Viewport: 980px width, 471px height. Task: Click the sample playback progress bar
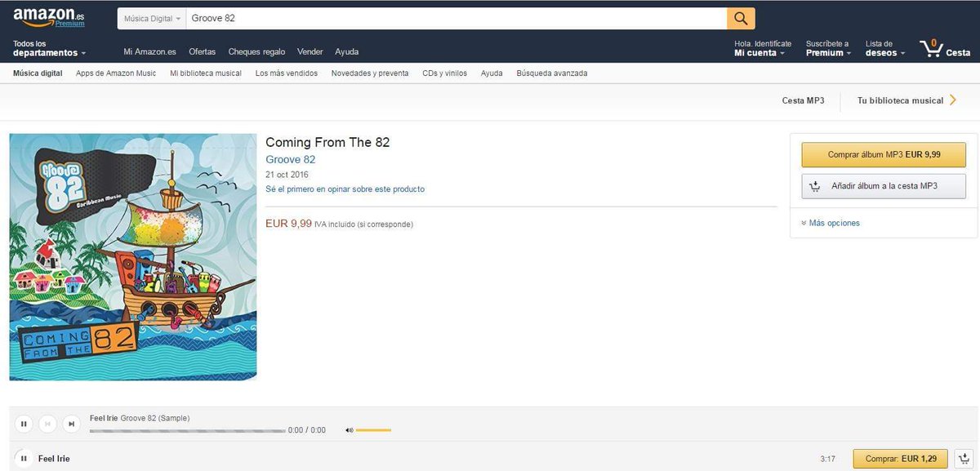tap(187, 430)
